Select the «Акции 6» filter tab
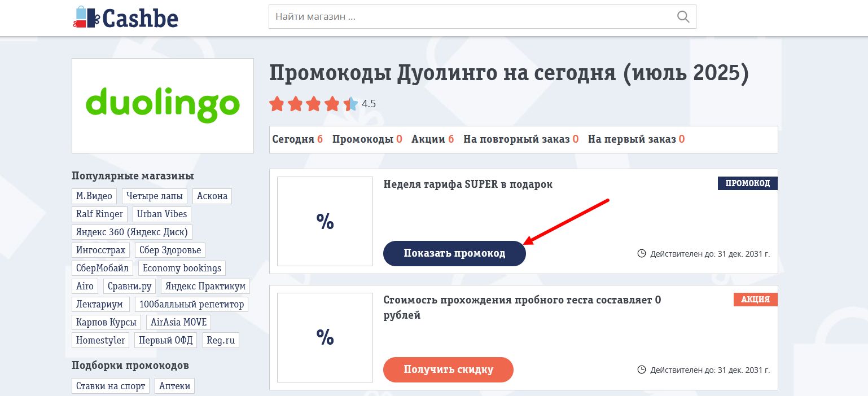 tap(433, 139)
